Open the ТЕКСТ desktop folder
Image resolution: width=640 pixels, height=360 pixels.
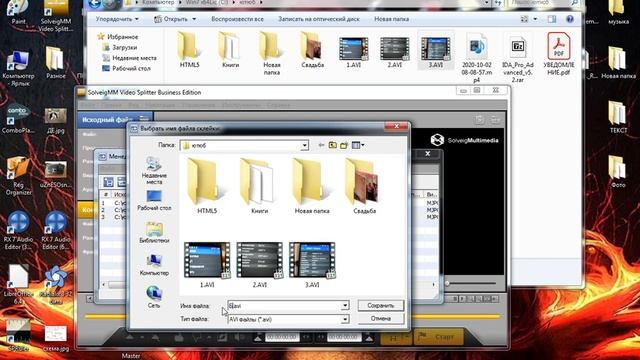618,117
